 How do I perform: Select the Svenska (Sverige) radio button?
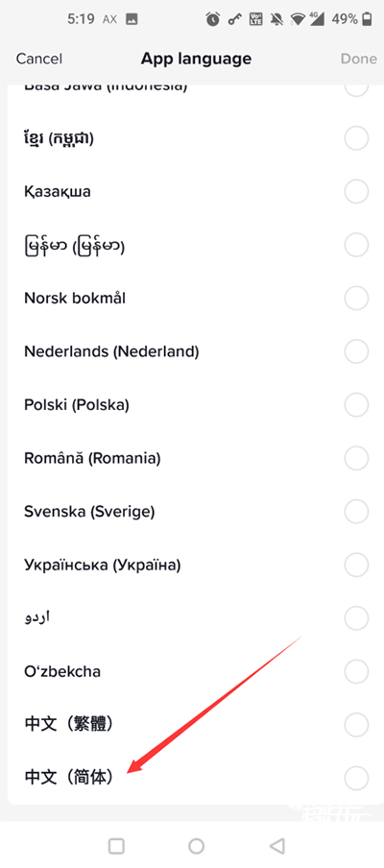pos(356,512)
